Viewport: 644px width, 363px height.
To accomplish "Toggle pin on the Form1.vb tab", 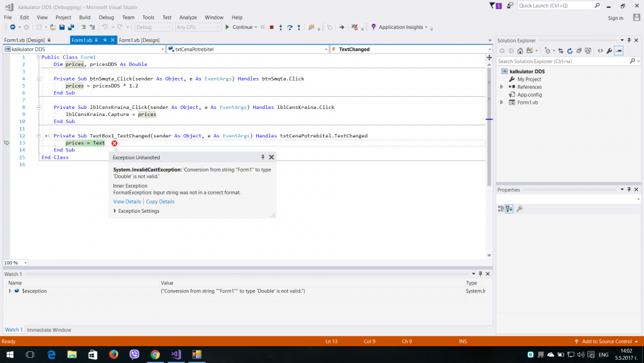I will [x=105, y=40].
